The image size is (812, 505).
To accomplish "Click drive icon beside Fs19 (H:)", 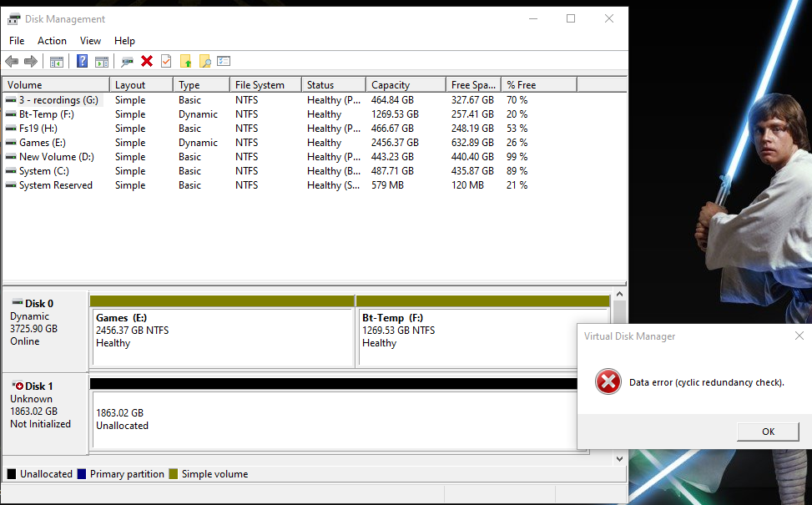I will tap(11, 129).
